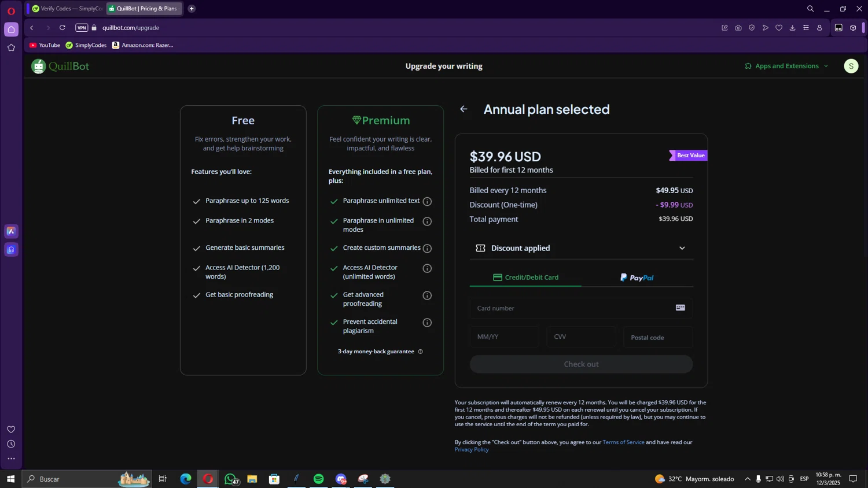The image size is (868, 488).
Task: Open the downloads icon in the toolbar
Action: (x=792, y=28)
